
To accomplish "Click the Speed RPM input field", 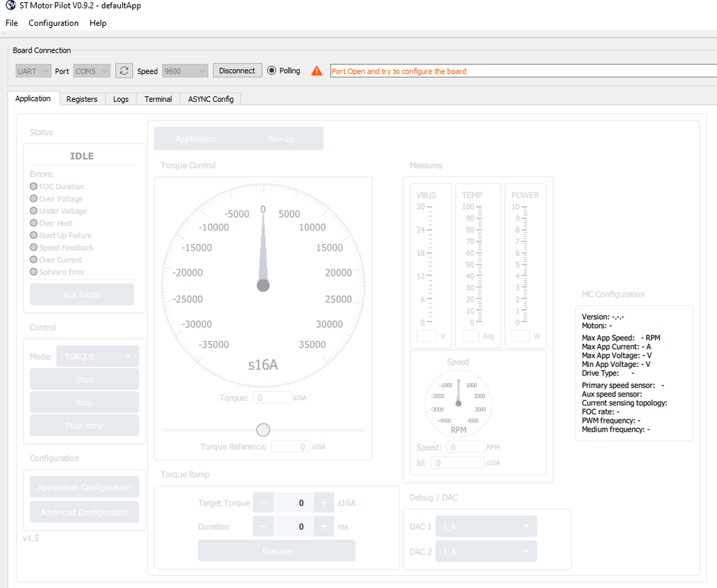I will [x=465, y=447].
